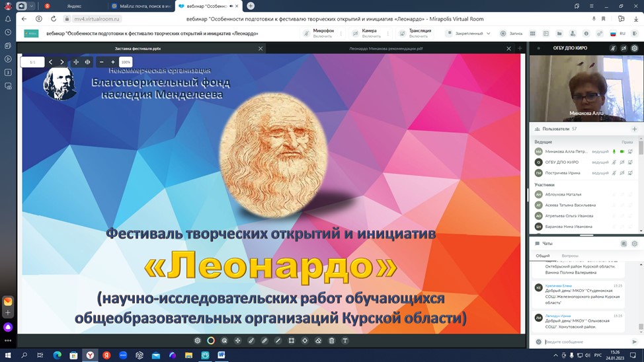
Task: Zoom out the slide with minus button
Action: tap(101, 62)
